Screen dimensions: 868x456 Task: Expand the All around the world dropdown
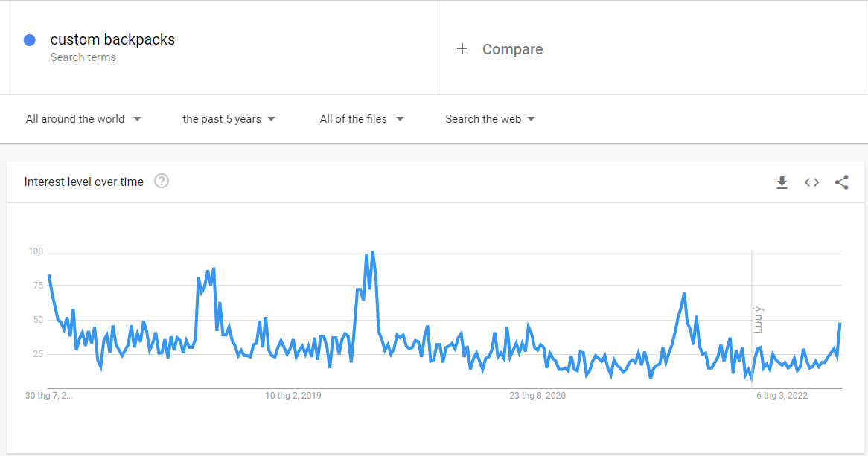[83, 119]
